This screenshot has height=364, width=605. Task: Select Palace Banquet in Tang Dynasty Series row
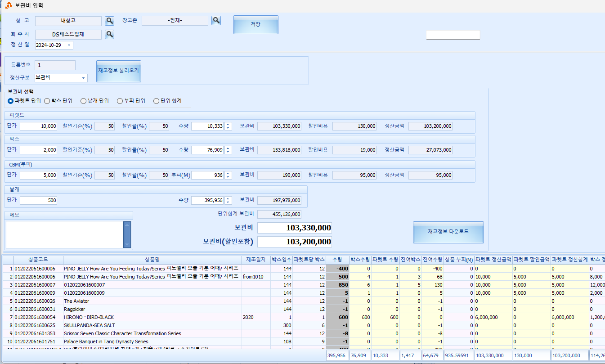click(304, 342)
